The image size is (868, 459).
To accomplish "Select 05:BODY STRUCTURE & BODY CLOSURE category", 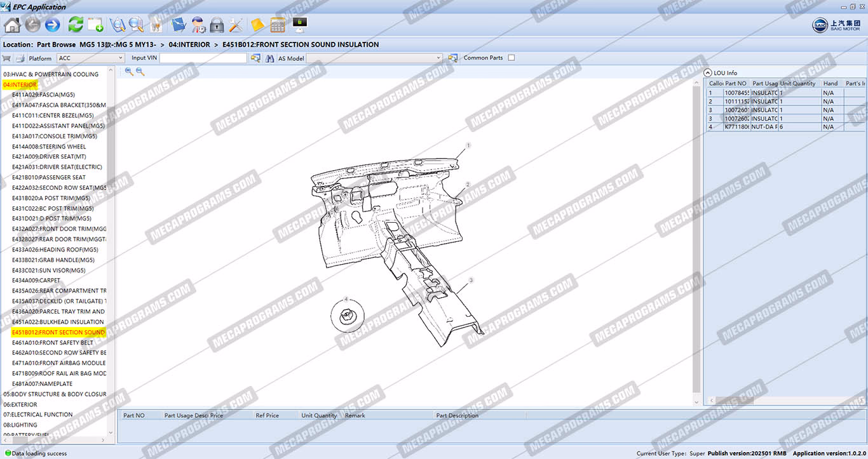I will [55, 394].
